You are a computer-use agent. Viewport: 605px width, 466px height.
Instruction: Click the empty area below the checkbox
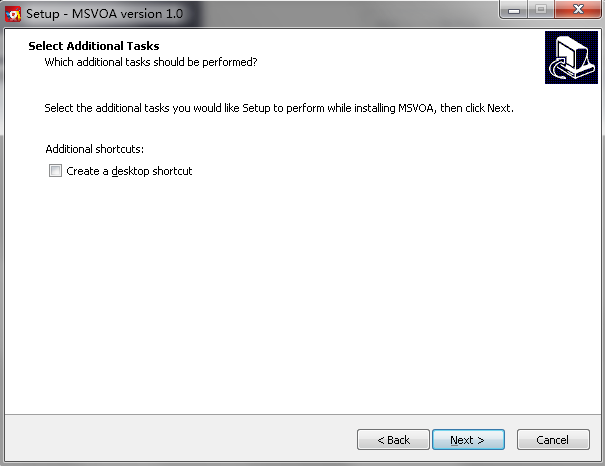(x=300, y=290)
